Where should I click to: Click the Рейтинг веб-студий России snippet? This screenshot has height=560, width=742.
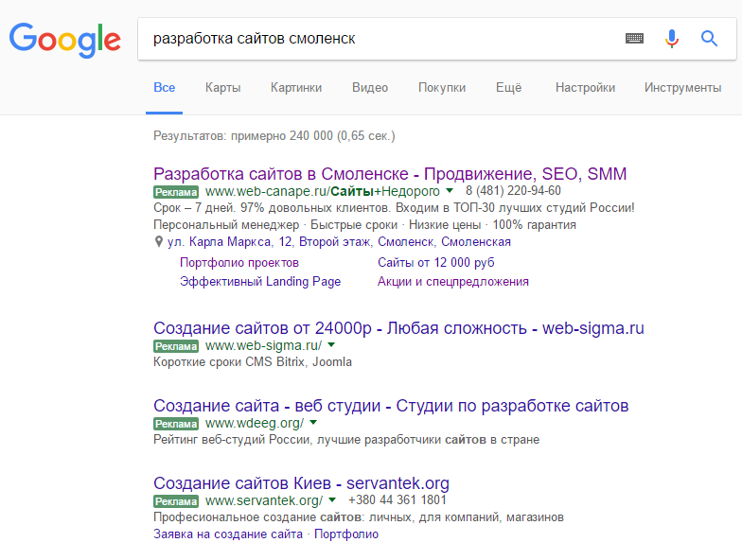[x=346, y=440]
